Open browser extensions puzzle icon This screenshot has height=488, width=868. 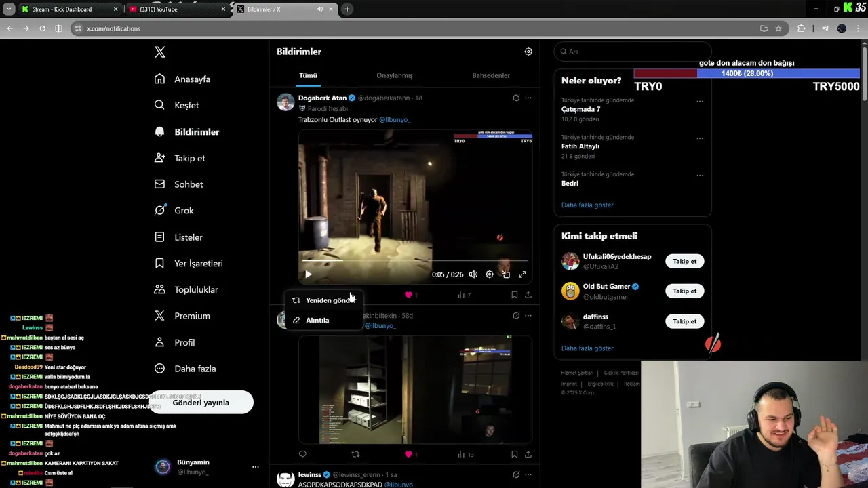802,28
